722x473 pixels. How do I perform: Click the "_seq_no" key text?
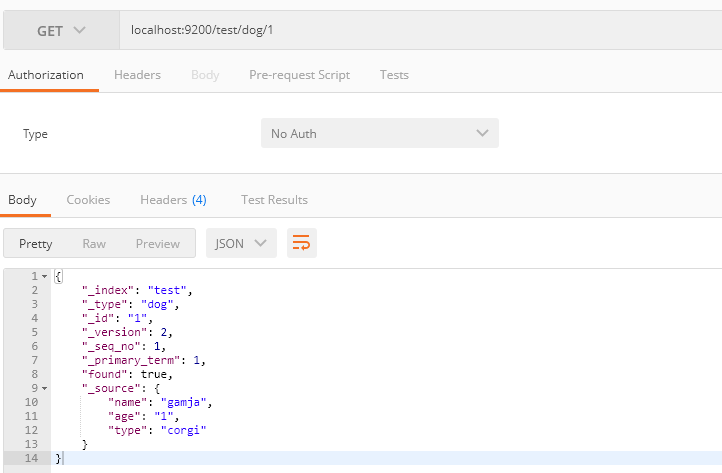[x=111, y=346]
